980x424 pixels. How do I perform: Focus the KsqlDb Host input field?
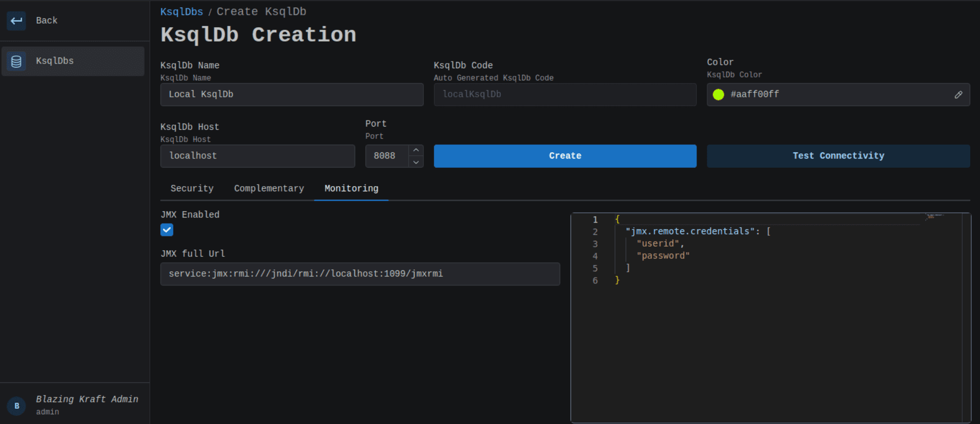pyautogui.click(x=257, y=156)
